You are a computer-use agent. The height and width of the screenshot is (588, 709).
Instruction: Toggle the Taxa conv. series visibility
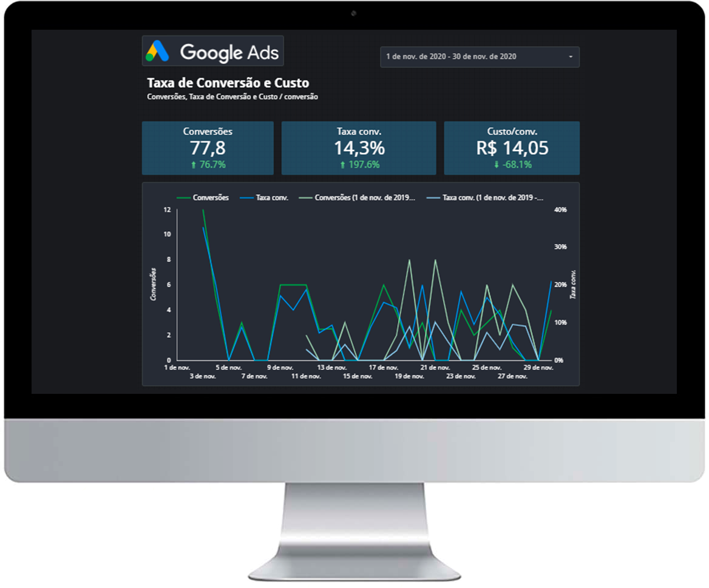(265, 197)
